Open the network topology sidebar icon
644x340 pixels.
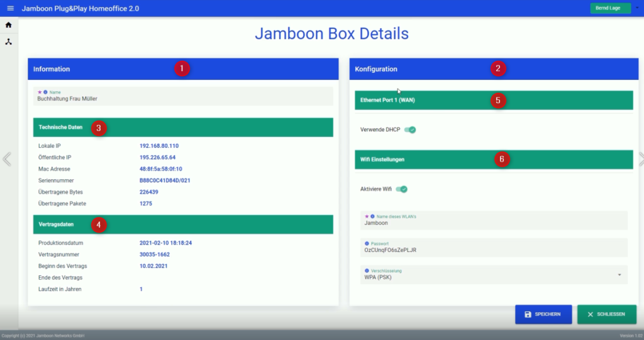click(8, 41)
